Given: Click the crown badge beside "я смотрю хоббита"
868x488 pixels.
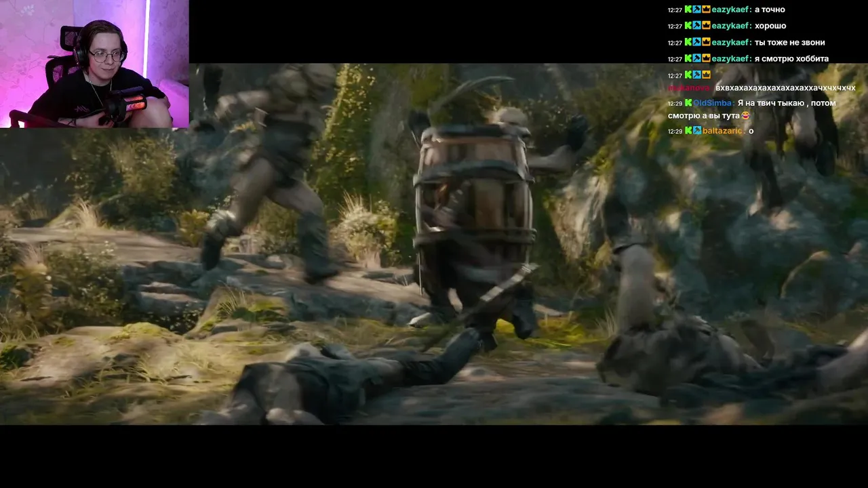Looking at the screenshot, I should [706, 58].
